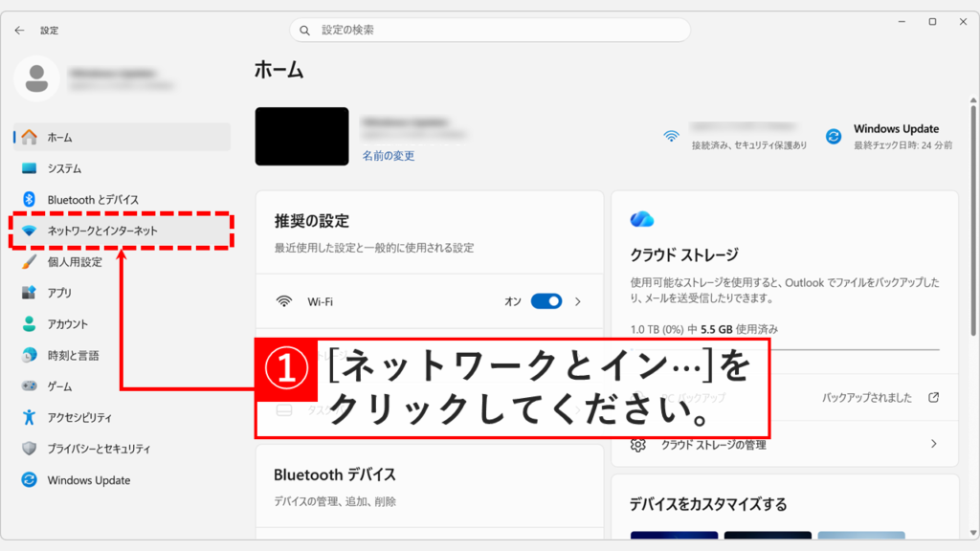Toggle the Wi-Fi switch off
980x551 pixels.
pos(545,300)
